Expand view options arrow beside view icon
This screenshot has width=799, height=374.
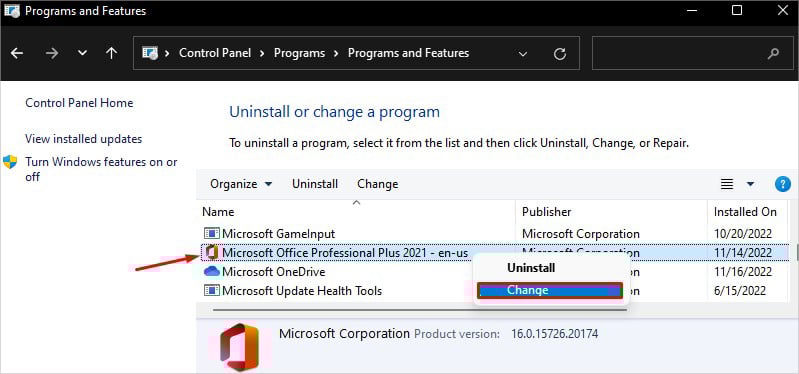point(750,184)
